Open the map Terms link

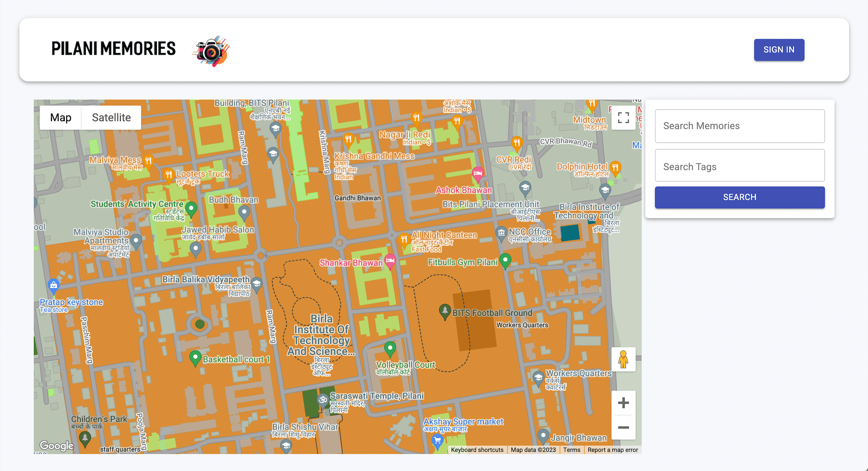[572, 450]
